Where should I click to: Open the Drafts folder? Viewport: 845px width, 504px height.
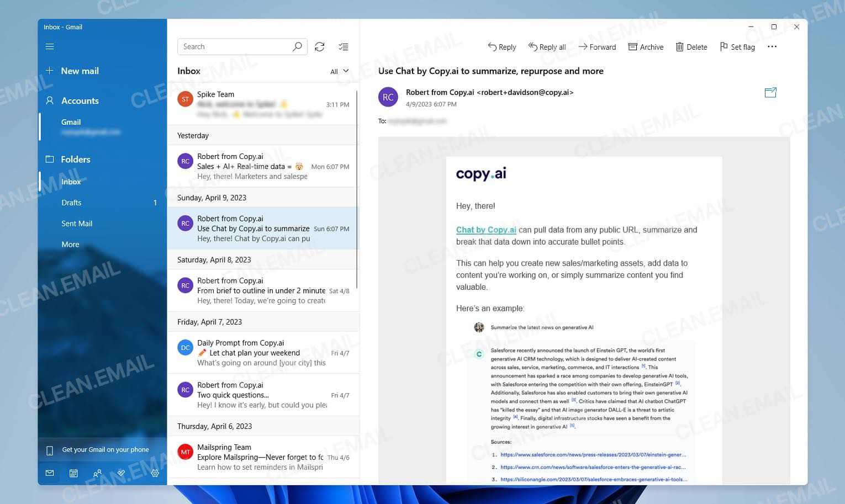pos(103,203)
